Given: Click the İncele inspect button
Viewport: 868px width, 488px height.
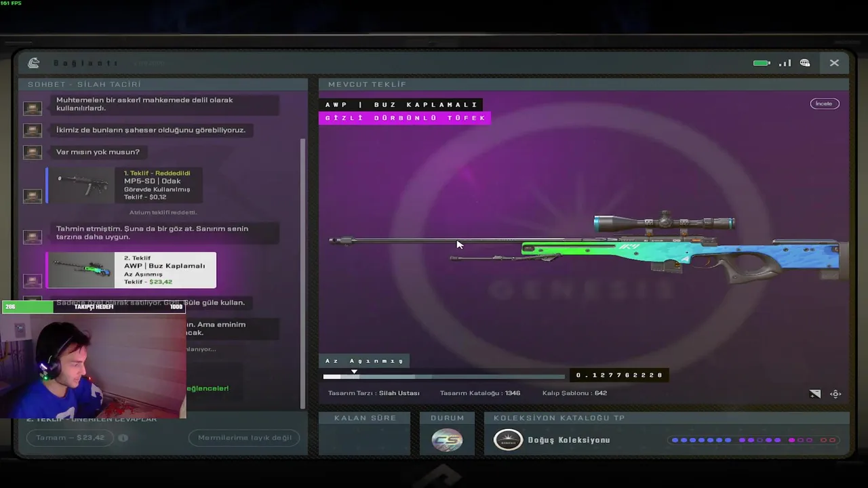Looking at the screenshot, I should tap(824, 104).
